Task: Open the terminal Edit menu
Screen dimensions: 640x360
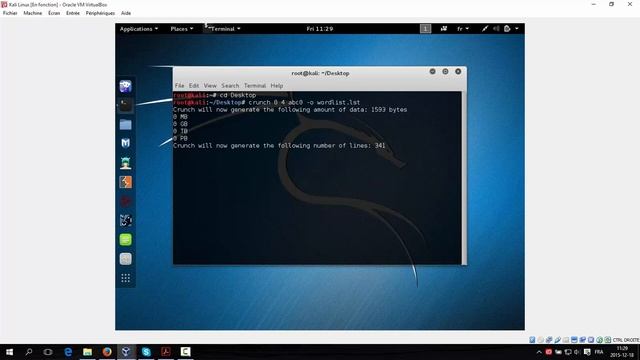Action: [194, 85]
